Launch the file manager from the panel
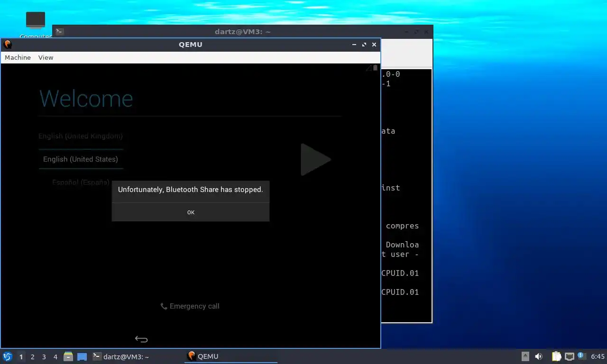Viewport: 607px width, 364px height. tap(68, 356)
